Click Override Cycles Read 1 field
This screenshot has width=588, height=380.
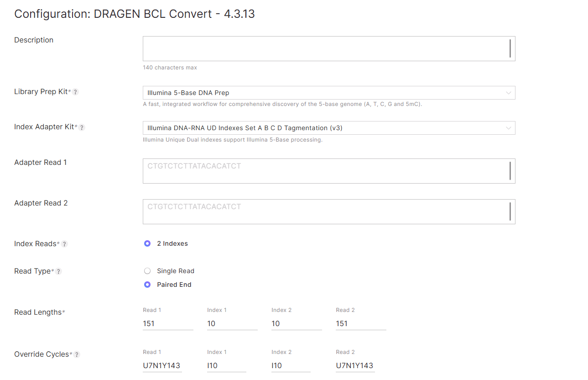162,365
